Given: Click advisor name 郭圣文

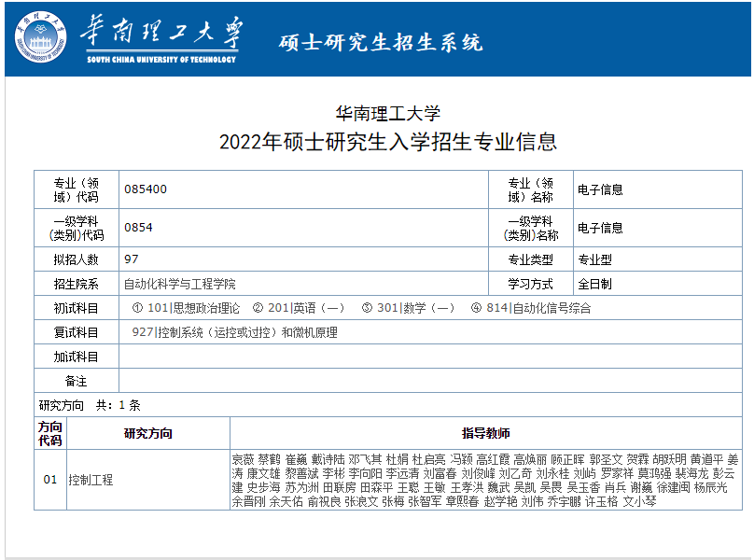Looking at the screenshot, I should coord(606,459).
